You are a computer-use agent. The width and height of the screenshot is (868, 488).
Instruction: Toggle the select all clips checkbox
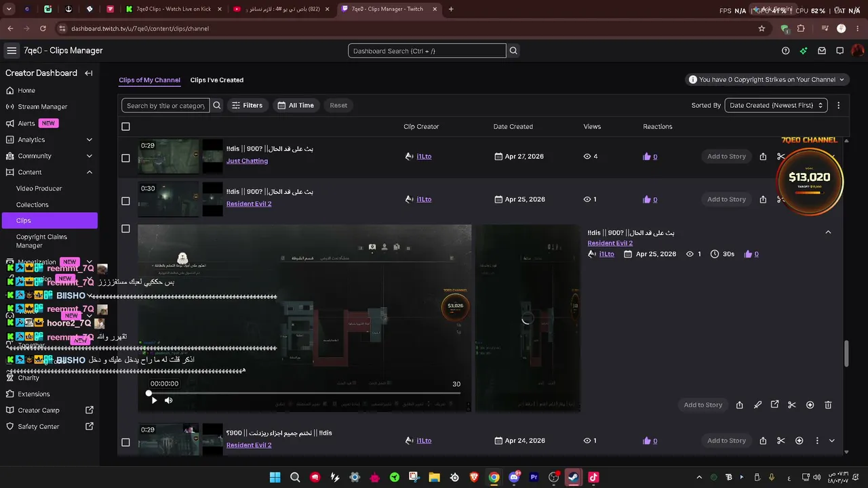[x=125, y=127]
